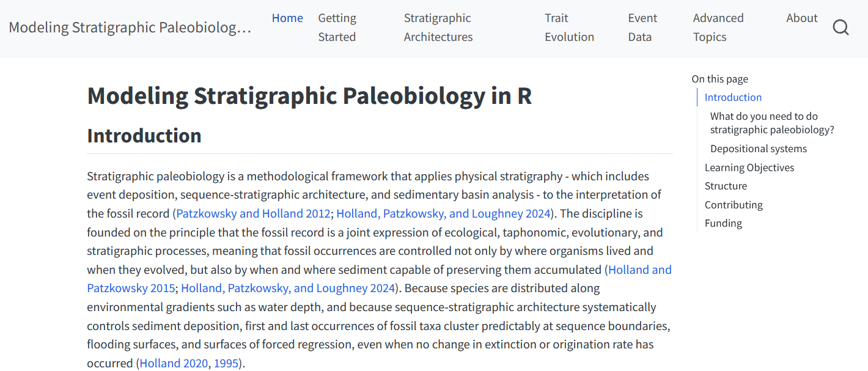Viewport: 868px width, 371px height.
Task: Click the site title Modeling Stratigraphic Paleobiology
Action: 130,28
